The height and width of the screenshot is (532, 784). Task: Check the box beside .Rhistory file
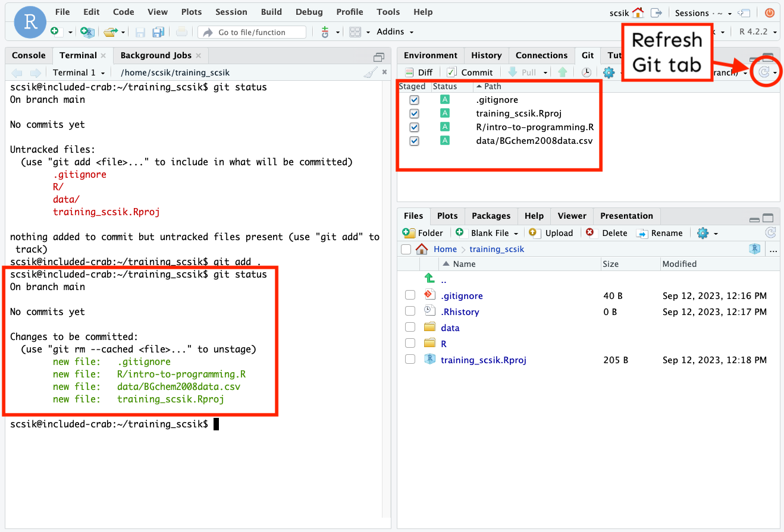click(410, 311)
